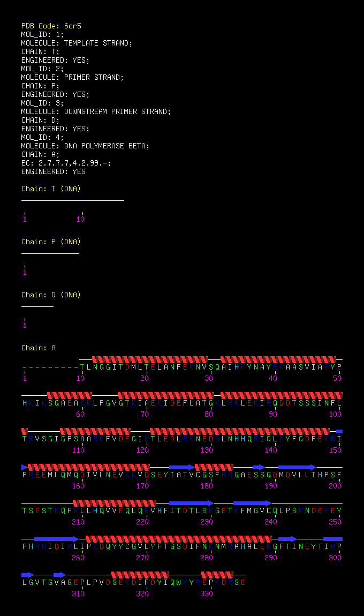
Task: Click the 'CHAIN: P;' line
Action: point(41,86)
